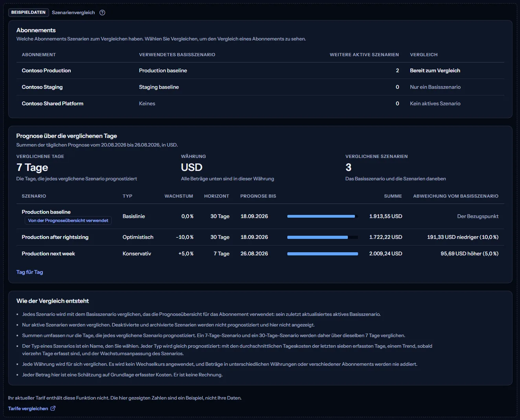Click the count 2 in Contoso Production row
This screenshot has height=420, width=520.
(397, 71)
